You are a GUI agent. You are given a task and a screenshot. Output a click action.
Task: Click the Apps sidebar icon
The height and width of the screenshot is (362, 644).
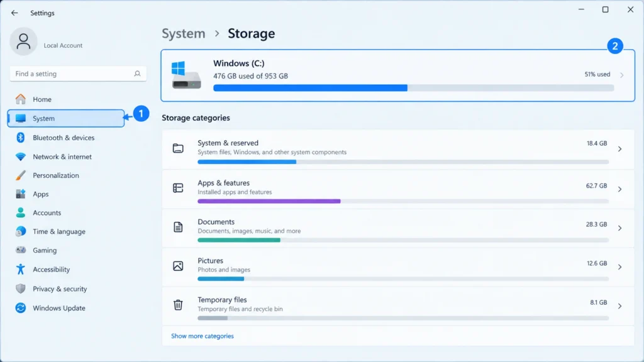click(21, 194)
